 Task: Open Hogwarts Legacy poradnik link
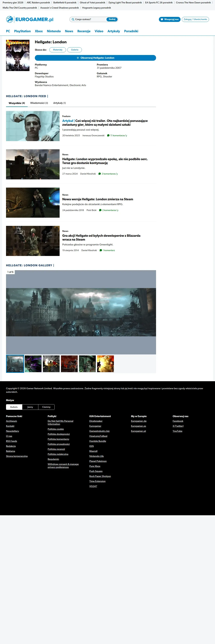point(96,8)
